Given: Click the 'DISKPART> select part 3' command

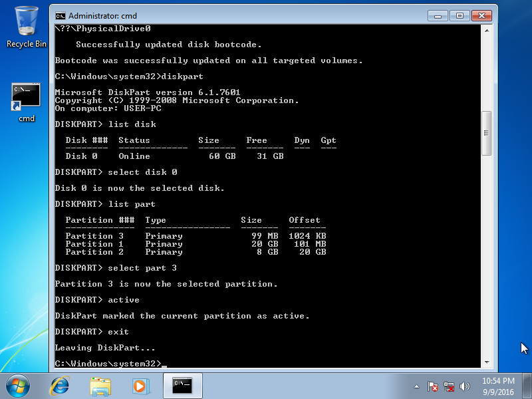Looking at the screenshot, I should point(116,268).
